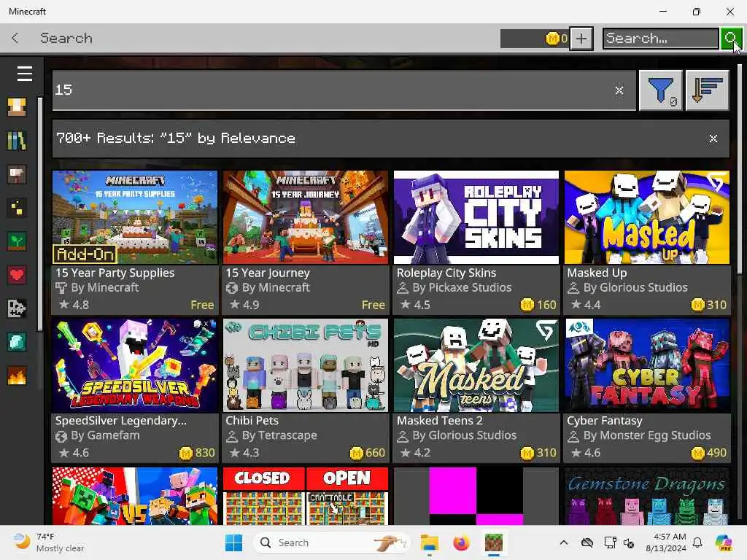Add Minecoins with the plus button

(581, 39)
